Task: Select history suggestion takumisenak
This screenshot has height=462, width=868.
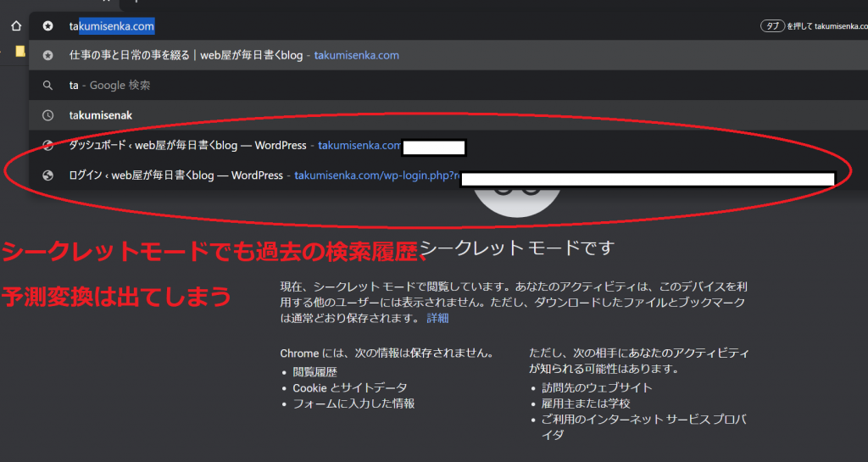Action: [x=448, y=115]
